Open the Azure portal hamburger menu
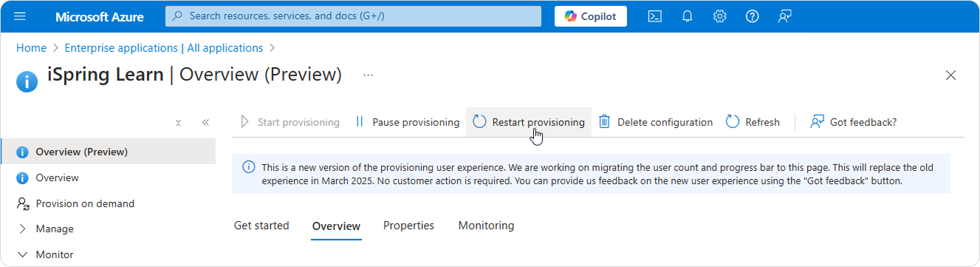 [20, 16]
